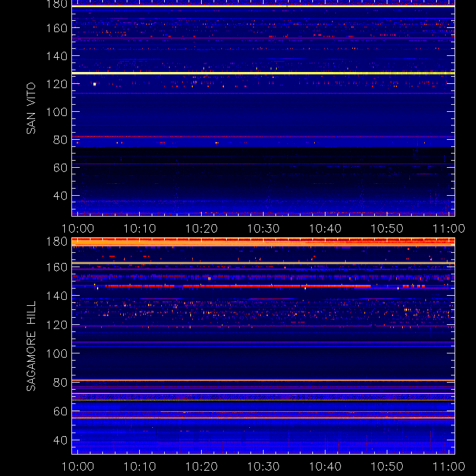Choose 10:50 under the Sagamore Hill plot
This screenshot has height=476, width=476.
coord(387,466)
